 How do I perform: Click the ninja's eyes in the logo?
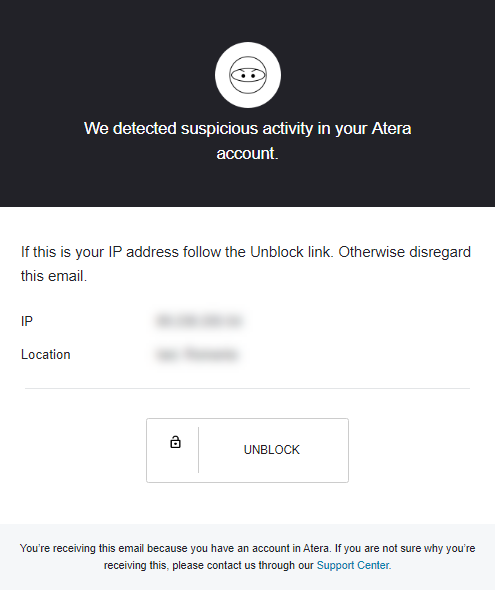click(x=248, y=76)
